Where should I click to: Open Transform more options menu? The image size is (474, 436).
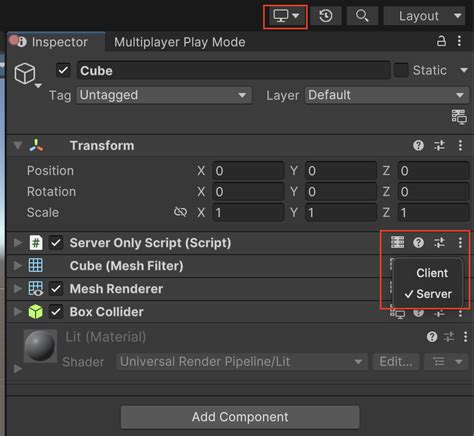(x=460, y=145)
